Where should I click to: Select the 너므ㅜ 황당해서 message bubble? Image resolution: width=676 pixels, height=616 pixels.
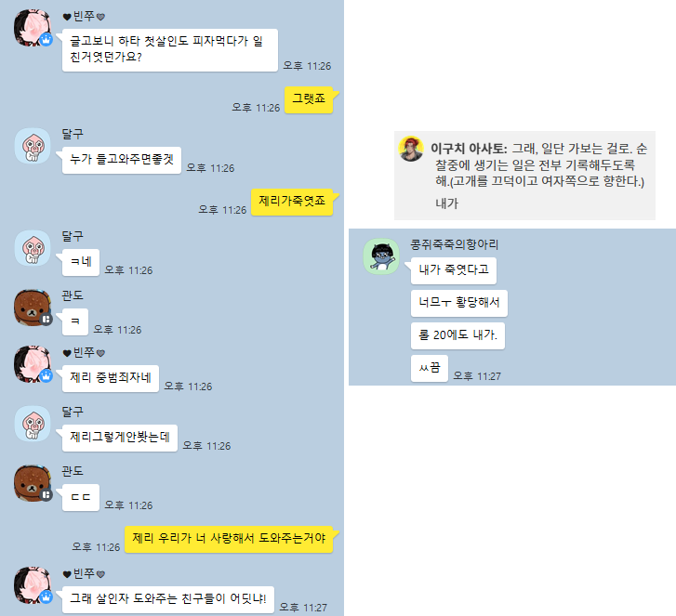point(459,303)
